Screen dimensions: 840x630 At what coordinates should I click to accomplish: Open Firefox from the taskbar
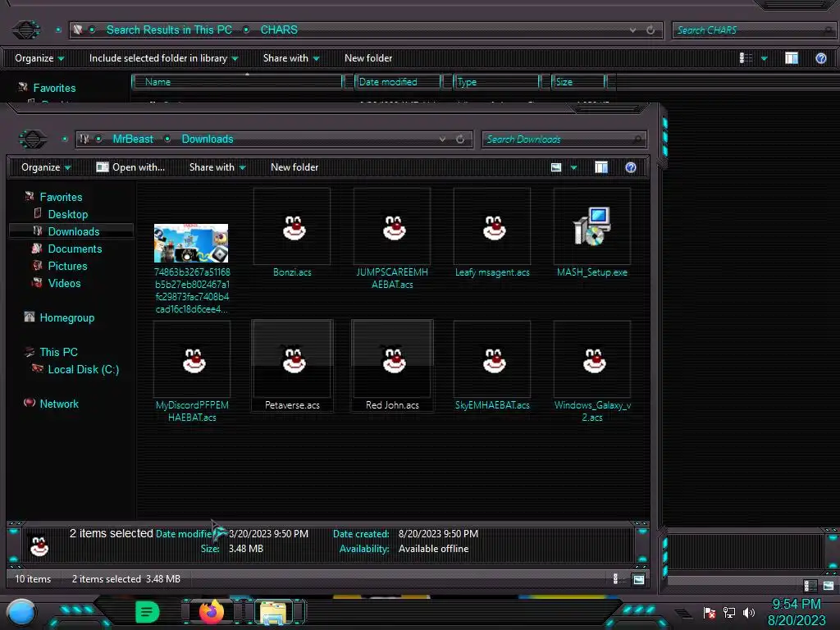211,612
